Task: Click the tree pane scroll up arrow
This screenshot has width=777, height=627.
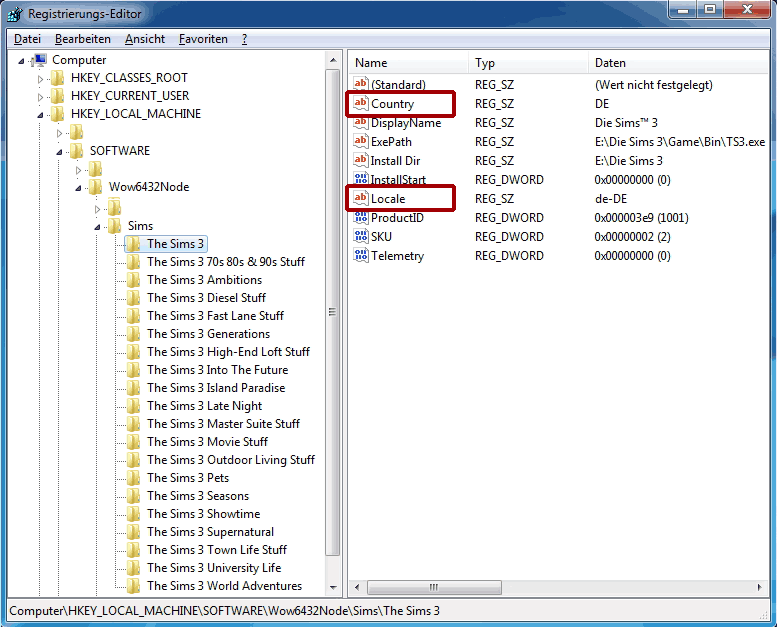Action: 333,60
